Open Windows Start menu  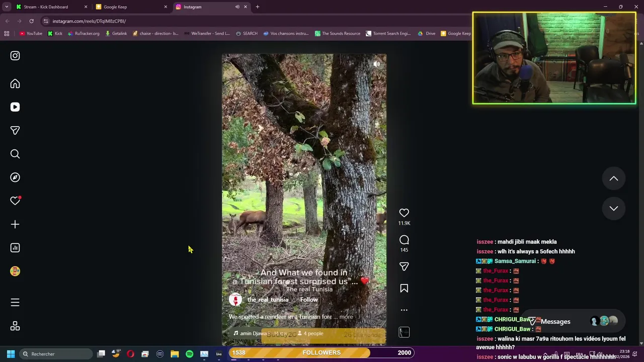tap(11, 354)
